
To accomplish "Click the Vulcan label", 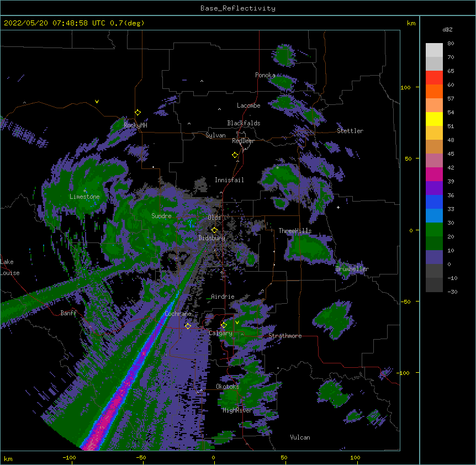I will coord(300,437).
